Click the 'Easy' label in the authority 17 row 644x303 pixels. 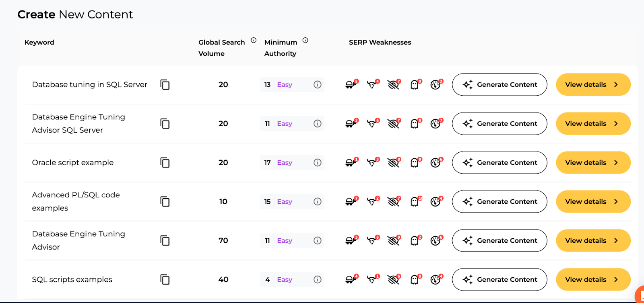[285, 163]
